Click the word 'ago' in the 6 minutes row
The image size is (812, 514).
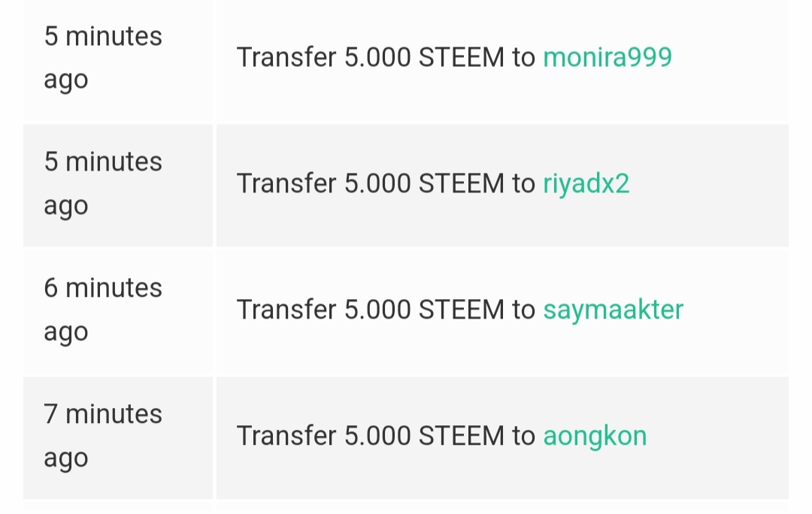65,334
